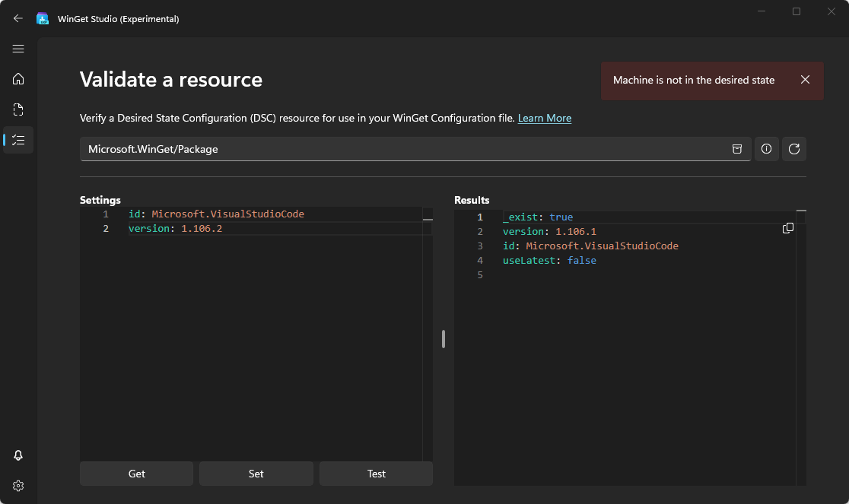Open the Learn More link
This screenshot has width=849, height=504.
pyautogui.click(x=544, y=119)
